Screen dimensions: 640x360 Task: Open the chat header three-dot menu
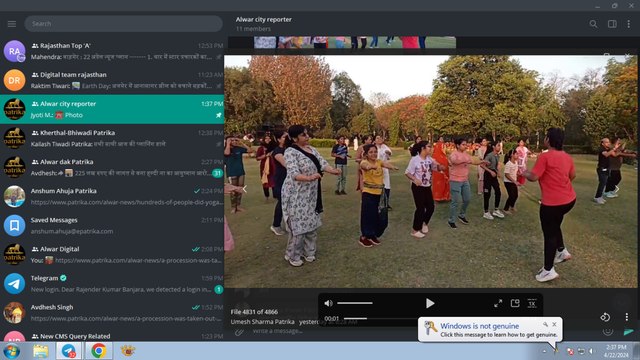[x=629, y=24]
